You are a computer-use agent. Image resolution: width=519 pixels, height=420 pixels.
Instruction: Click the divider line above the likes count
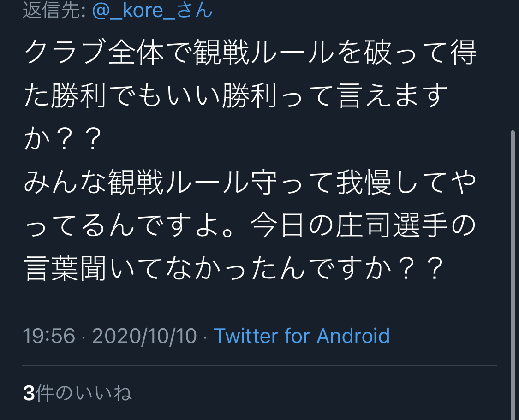(259, 366)
